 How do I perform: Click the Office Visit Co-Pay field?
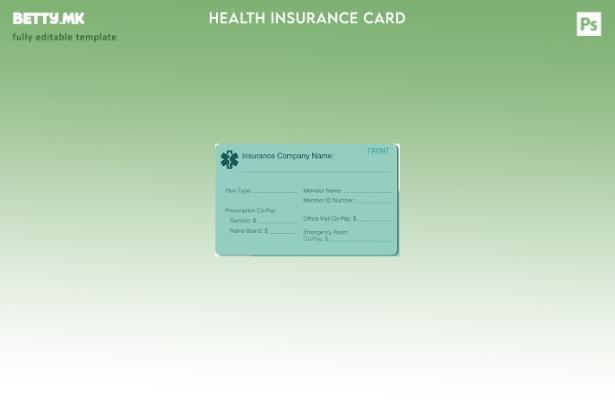pyautogui.click(x=375, y=218)
